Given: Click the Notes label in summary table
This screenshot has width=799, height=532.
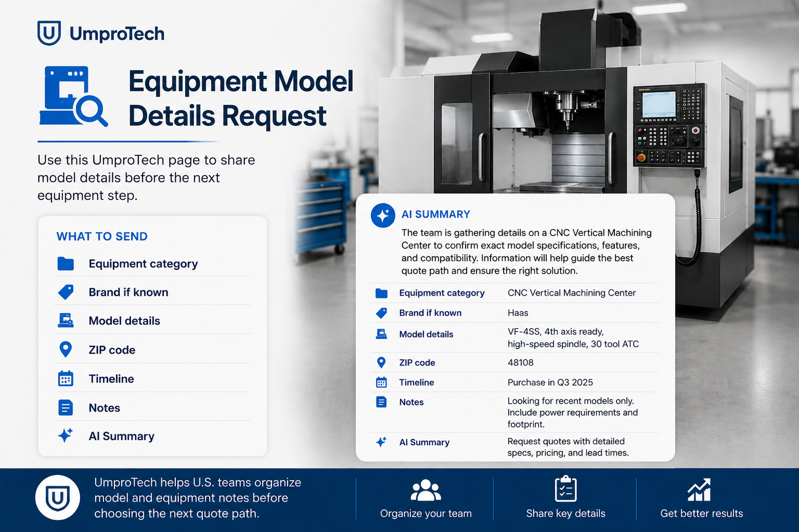Looking at the screenshot, I should pyautogui.click(x=411, y=402).
